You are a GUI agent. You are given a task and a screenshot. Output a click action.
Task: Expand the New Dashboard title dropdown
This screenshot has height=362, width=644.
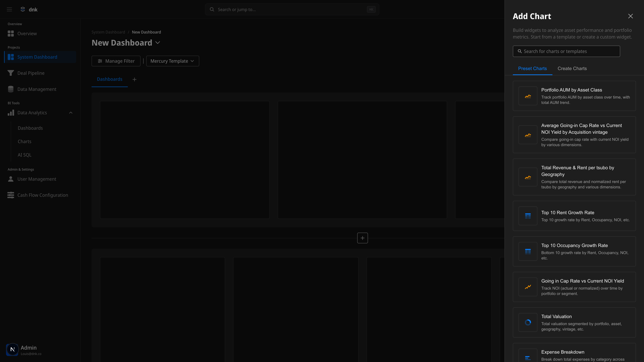click(x=157, y=43)
